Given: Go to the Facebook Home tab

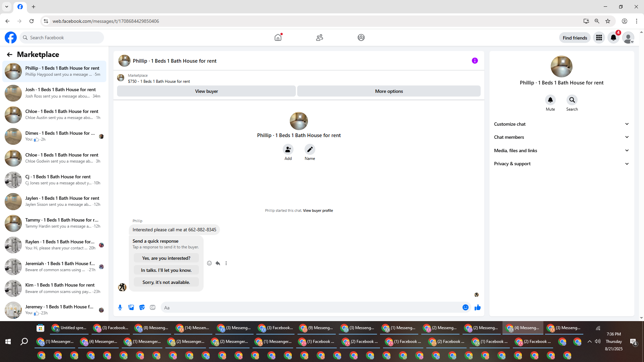Looking at the screenshot, I should (x=278, y=38).
